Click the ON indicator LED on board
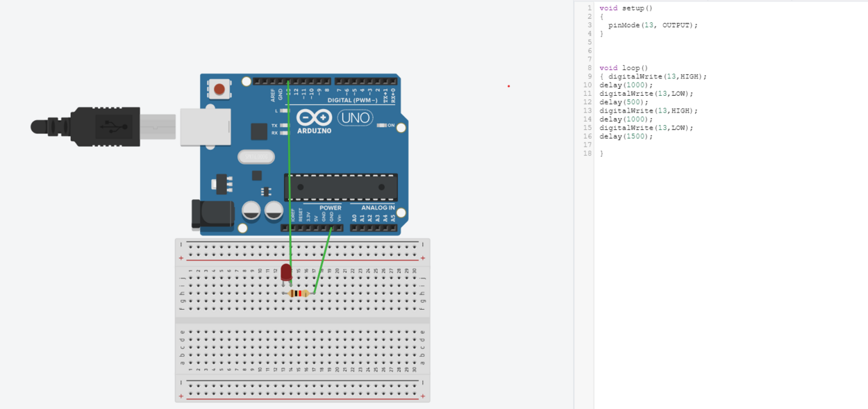 point(381,125)
